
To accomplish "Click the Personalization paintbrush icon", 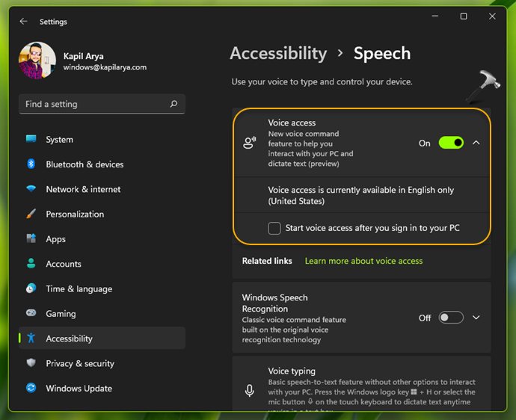I will click(x=31, y=214).
